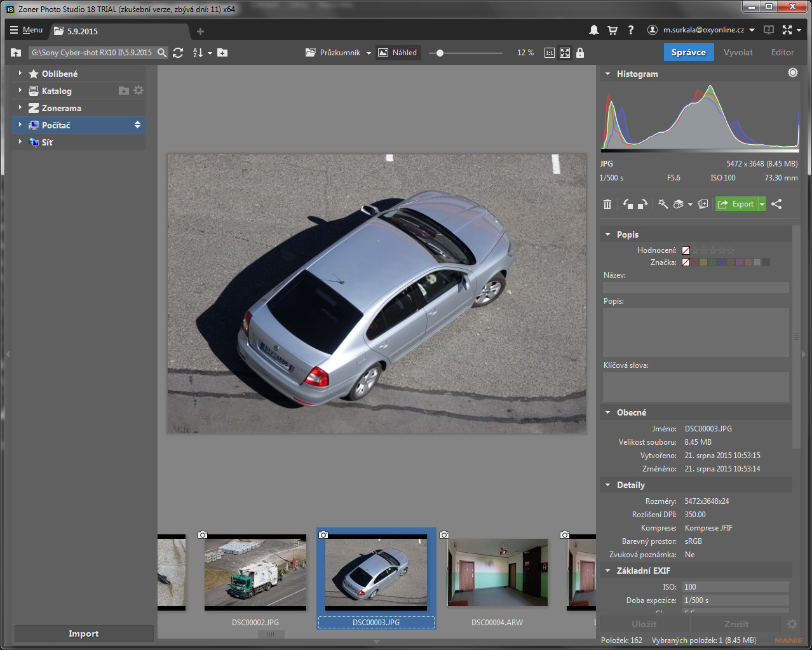Click the Import button

click(x=84, y=633)
